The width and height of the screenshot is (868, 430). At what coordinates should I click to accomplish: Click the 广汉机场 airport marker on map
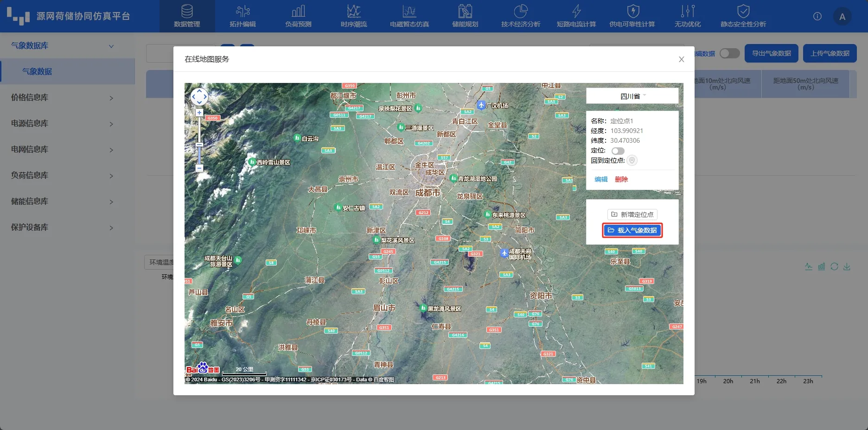point(481,105)
